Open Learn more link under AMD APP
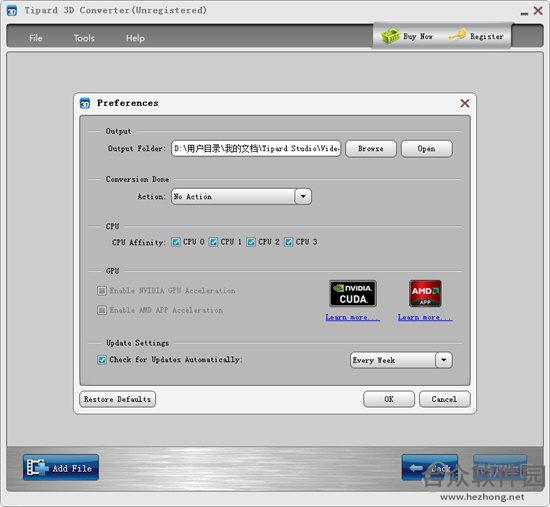The image size is (550, 507). (x=425, y=318)
